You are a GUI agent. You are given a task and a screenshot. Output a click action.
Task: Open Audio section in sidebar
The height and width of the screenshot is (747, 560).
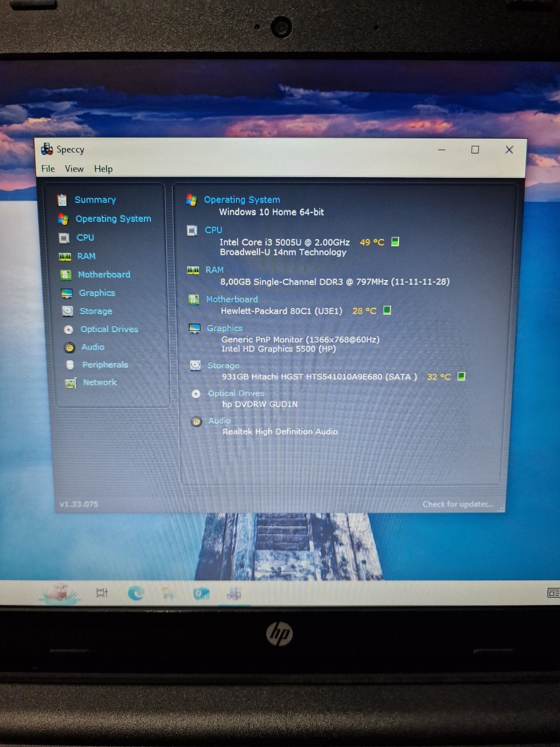coord(93,347)
